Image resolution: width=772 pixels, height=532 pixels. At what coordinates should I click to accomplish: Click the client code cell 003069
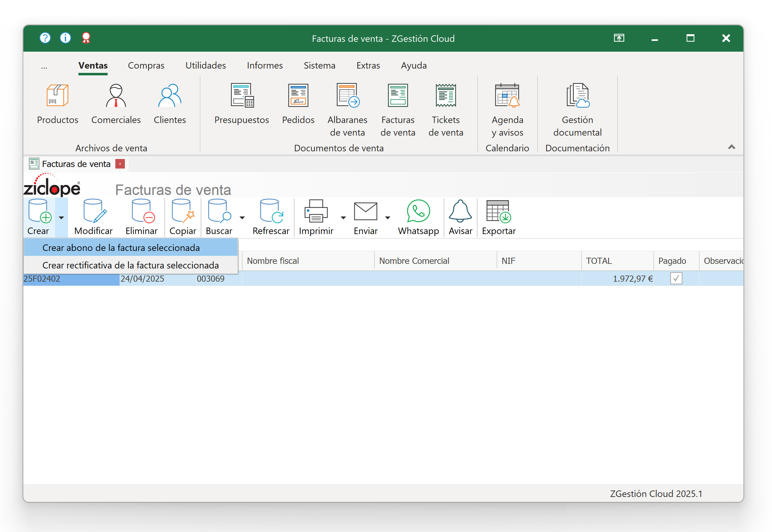coord(219,279)
